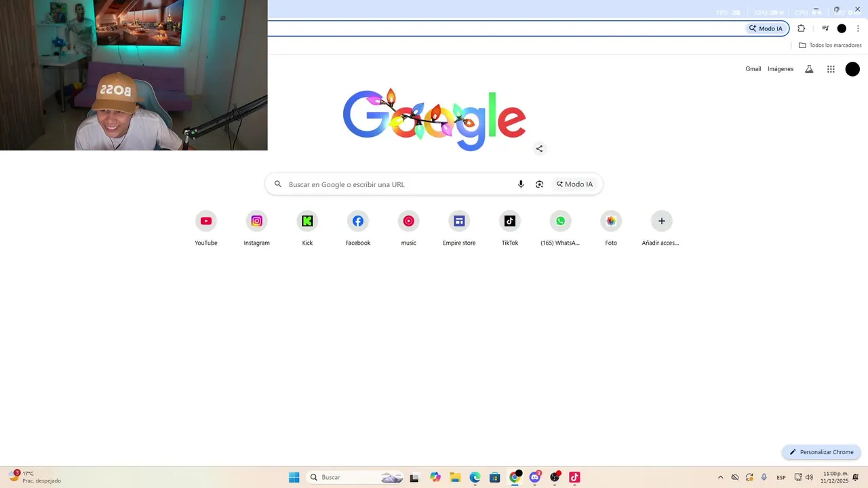Restore down the Chrome window
This screenshot has width=868, height=488.
tap(836, 9)
